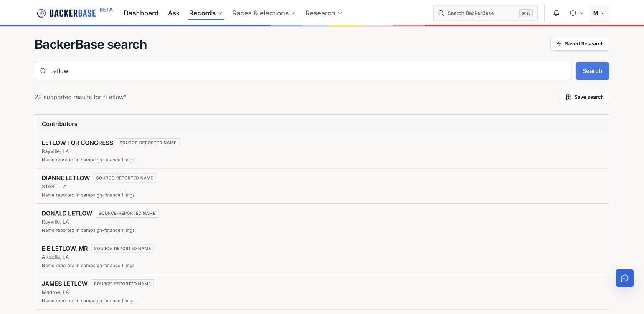
Task: Click the BackerBase logo
Action: [x=66, y=13]
